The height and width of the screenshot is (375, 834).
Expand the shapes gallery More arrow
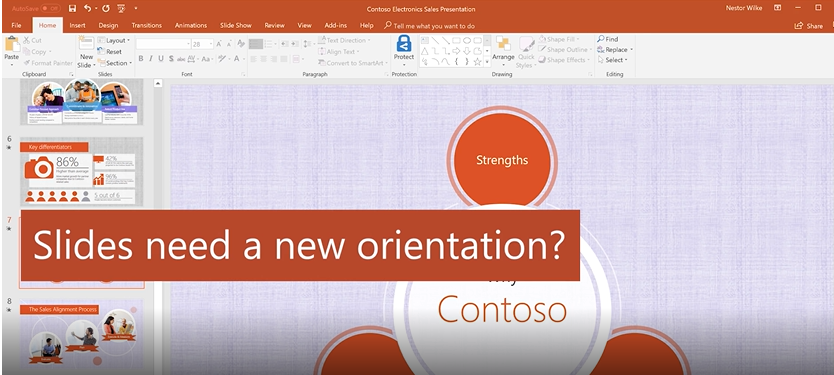(487, 62)
